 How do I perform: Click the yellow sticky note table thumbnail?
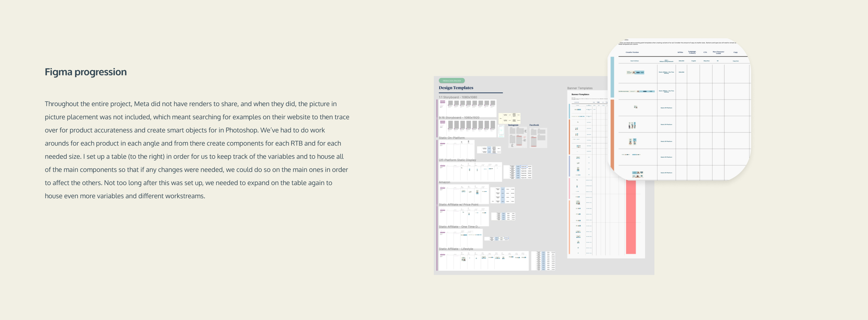(x=509, y=118)
